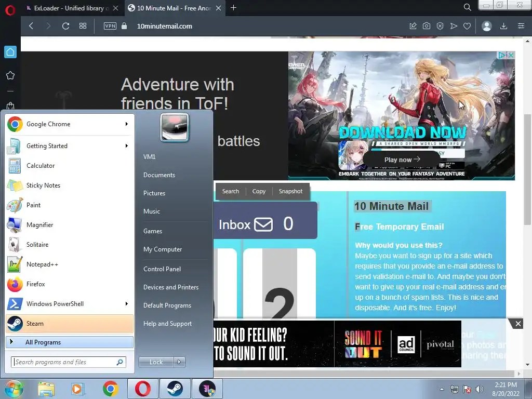532x399 pixels.
Task: Open Opera's tab search magnifier icon
Action: tap(467, 7)
